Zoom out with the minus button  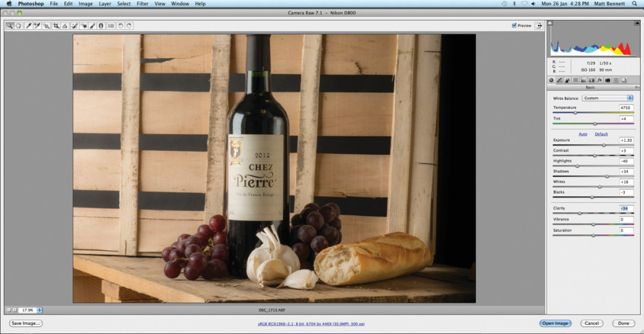tap(9, 309)
